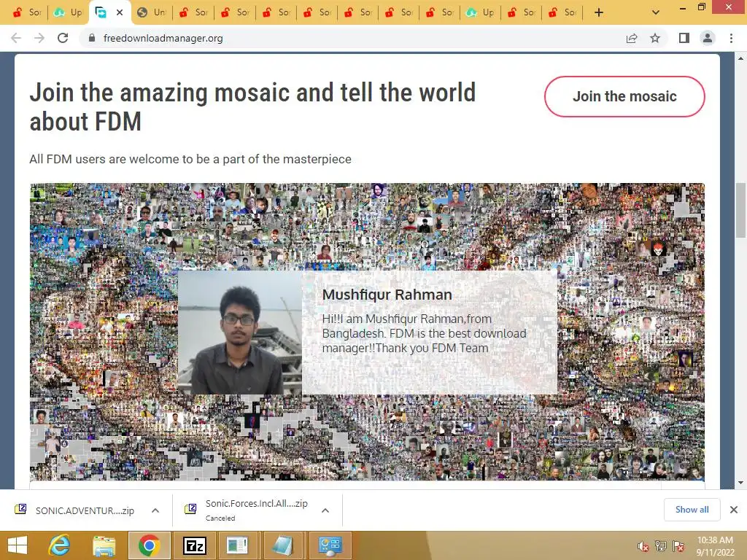Open File Explorer from the taskbar
The width and height of the screenshot is (747, 560).
coord(104,545)
